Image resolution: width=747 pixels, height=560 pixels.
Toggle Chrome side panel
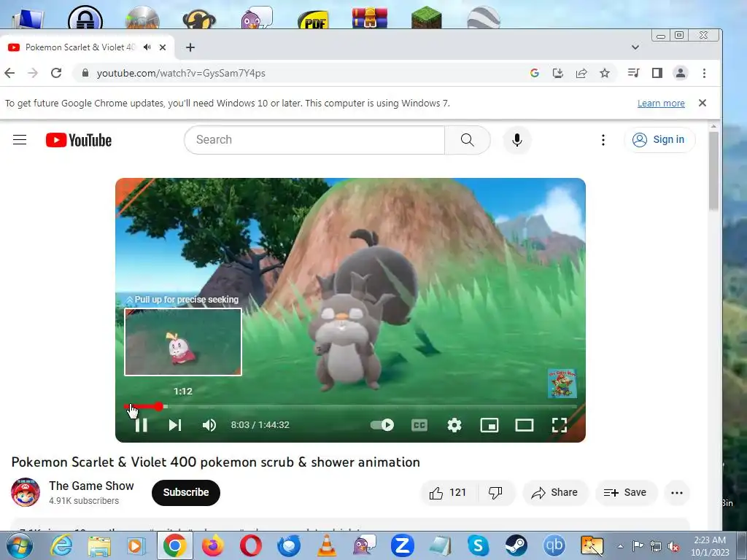[657, 73]
